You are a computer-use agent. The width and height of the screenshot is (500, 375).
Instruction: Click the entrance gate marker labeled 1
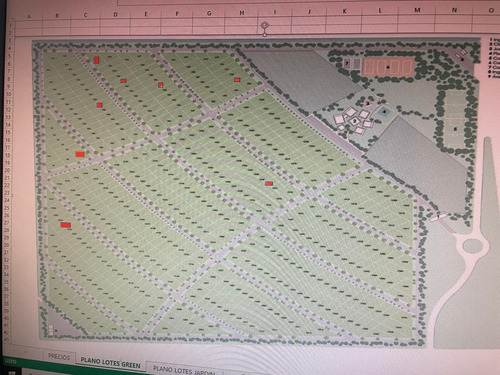click(x=438, y=217)
